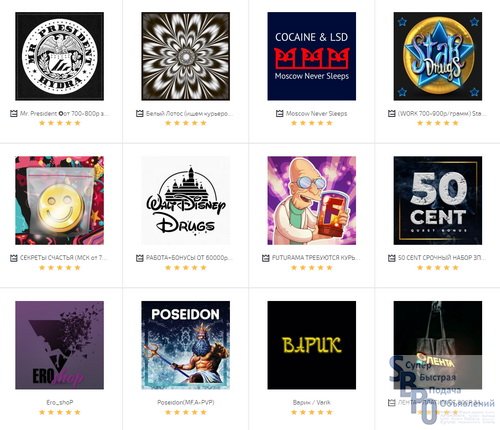Click the crown icon beside Mr. President

[x=14, y=114]
